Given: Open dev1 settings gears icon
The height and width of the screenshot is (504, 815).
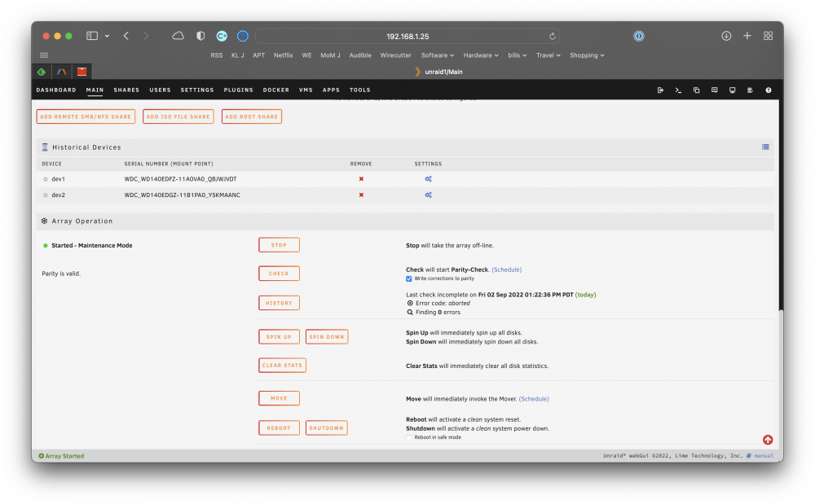Looking at the screenshot, I should click(x=429, y=178).
